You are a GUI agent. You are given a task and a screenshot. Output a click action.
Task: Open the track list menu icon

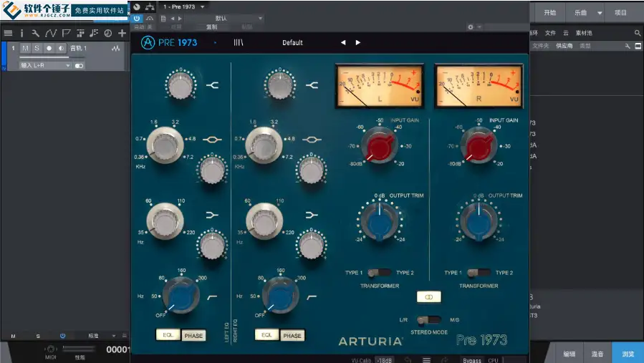[8, 33]
